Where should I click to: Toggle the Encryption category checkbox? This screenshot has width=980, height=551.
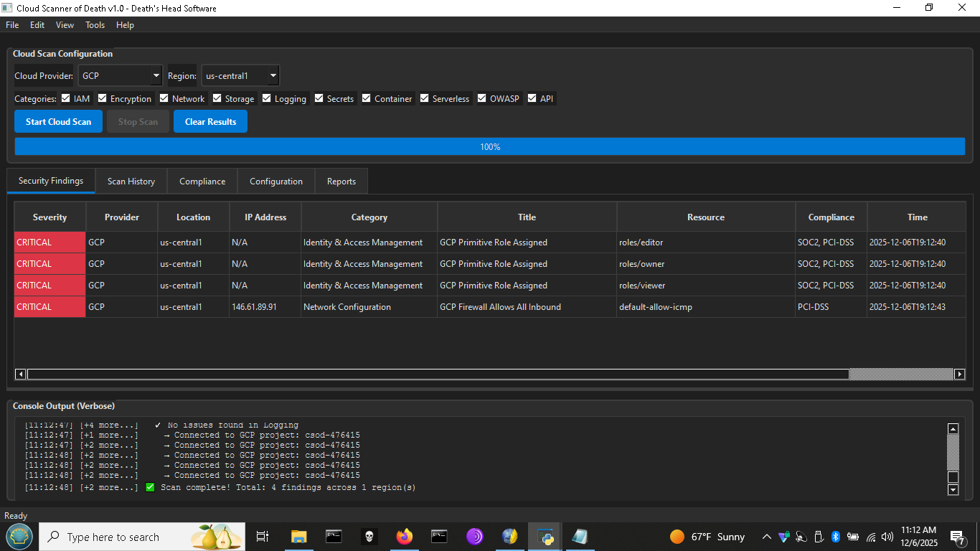103,98
